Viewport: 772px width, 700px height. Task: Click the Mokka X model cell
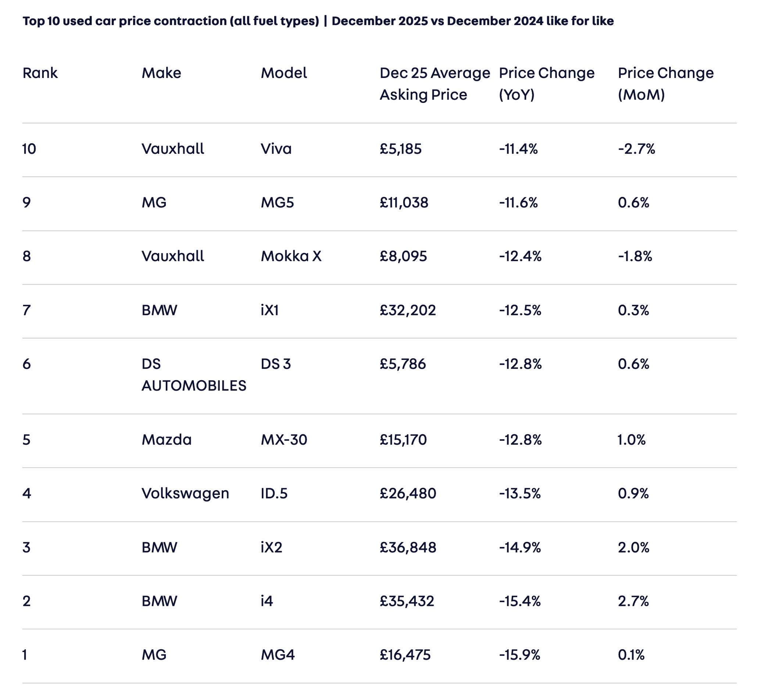point(291,256)
